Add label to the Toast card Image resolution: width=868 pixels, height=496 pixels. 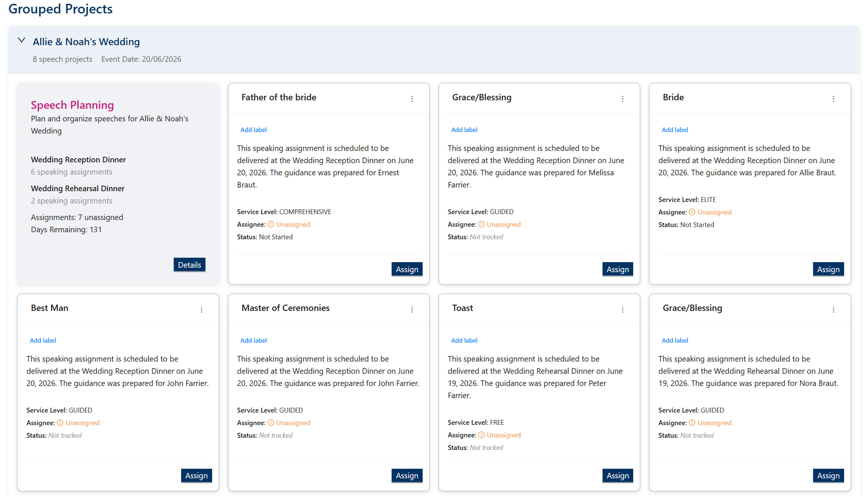[464, 340]
